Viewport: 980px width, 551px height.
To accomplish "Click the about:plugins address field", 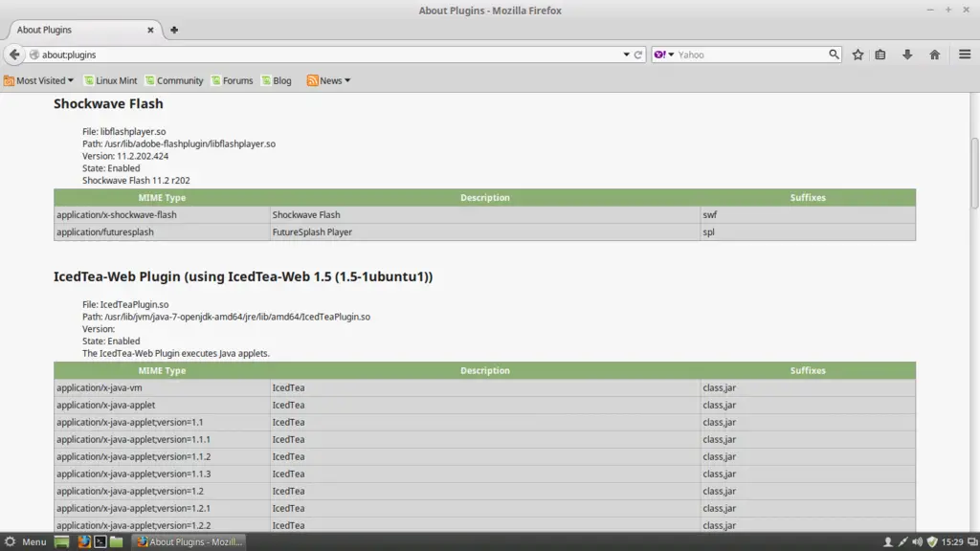I will pyautogui.click(x=325, y=55).
